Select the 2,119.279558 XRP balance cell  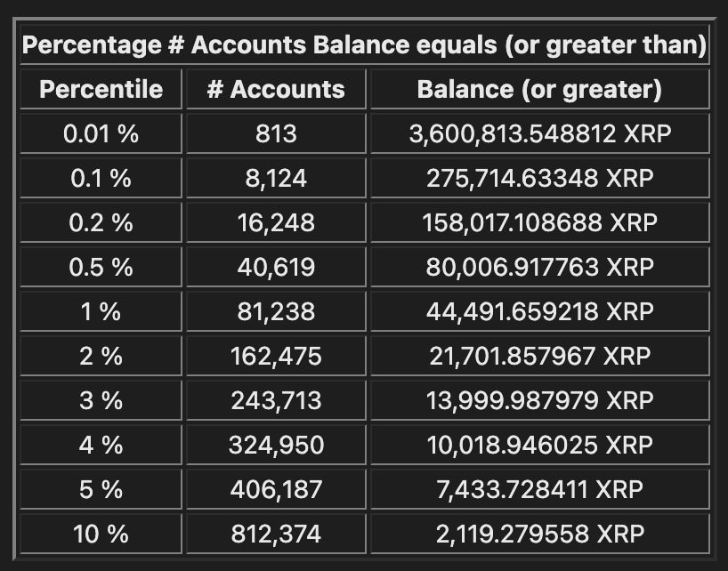click(x=540, y=534)
